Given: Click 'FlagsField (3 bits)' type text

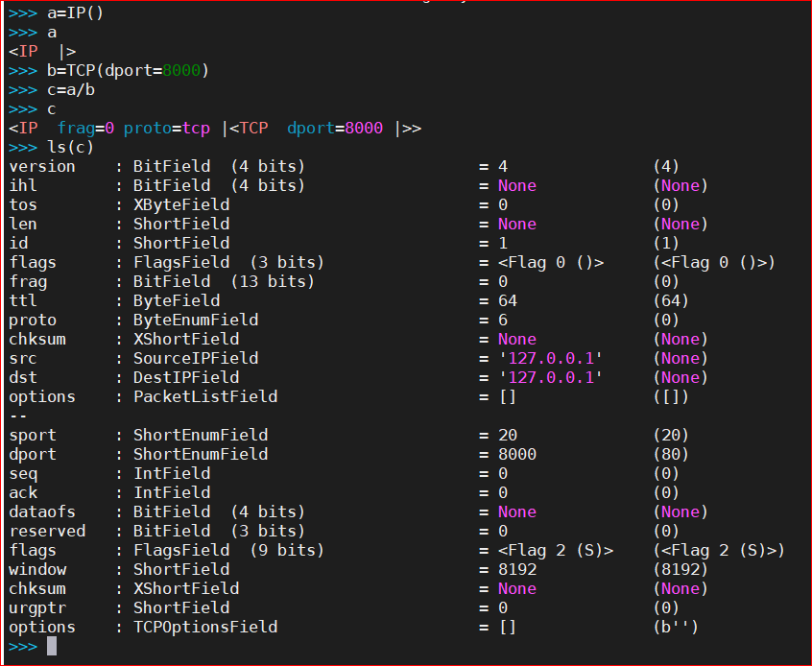Looking at the screenshot, I should coord(228,263).
